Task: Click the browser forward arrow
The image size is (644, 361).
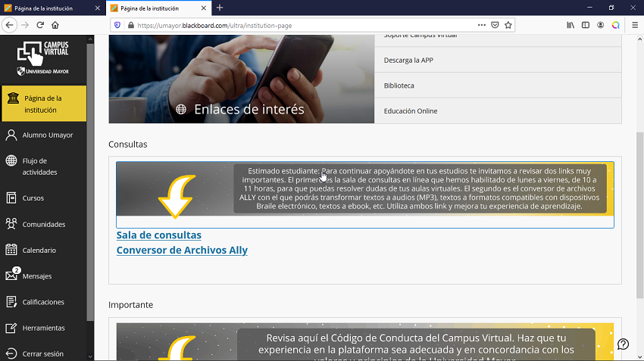Action: pos(25,25)
